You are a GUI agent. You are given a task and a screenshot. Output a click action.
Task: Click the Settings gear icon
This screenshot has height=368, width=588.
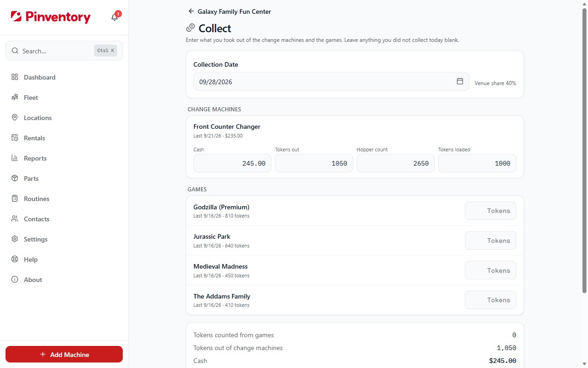tap(15, 239)
